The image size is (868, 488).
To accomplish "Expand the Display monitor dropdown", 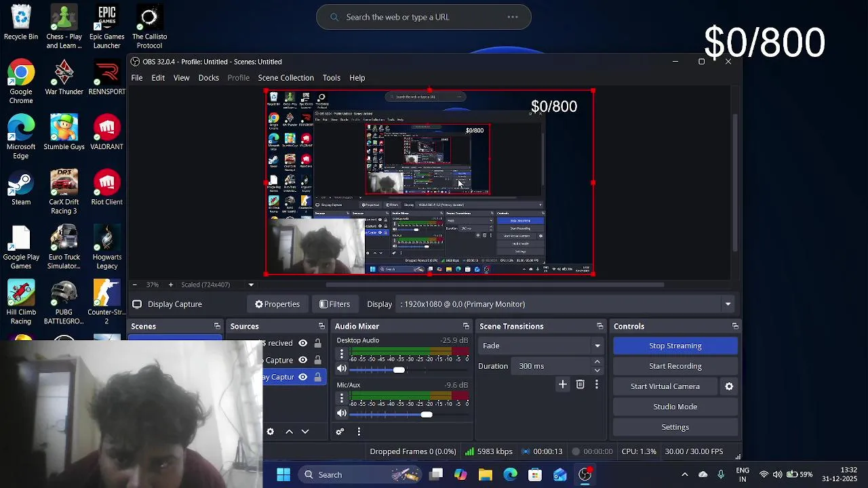I will pyautogui.click(x=728, y=304).
